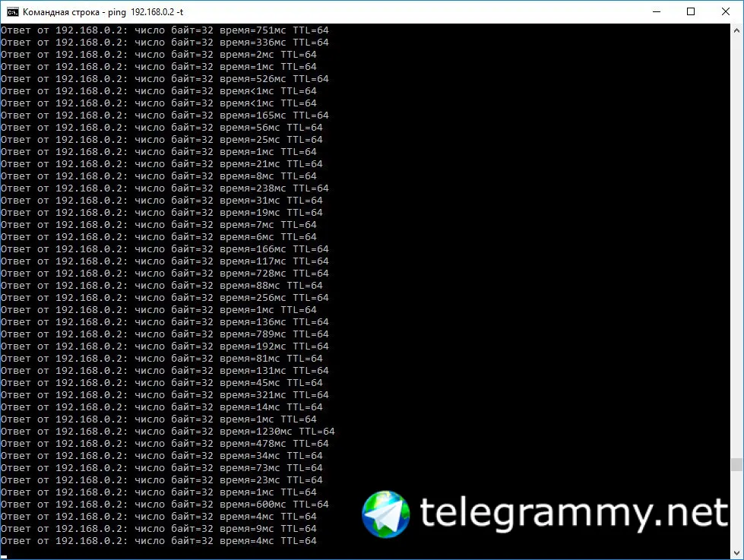The height and width of the screenshot is (560, 744).
Task: Select the line showing время=789мс
Action: (165, 334)
